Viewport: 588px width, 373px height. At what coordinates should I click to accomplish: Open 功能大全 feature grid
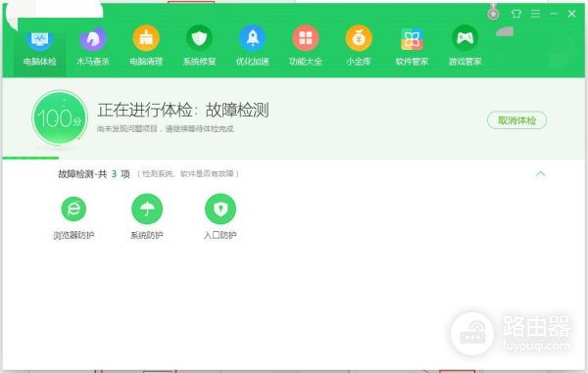point(306,47)
